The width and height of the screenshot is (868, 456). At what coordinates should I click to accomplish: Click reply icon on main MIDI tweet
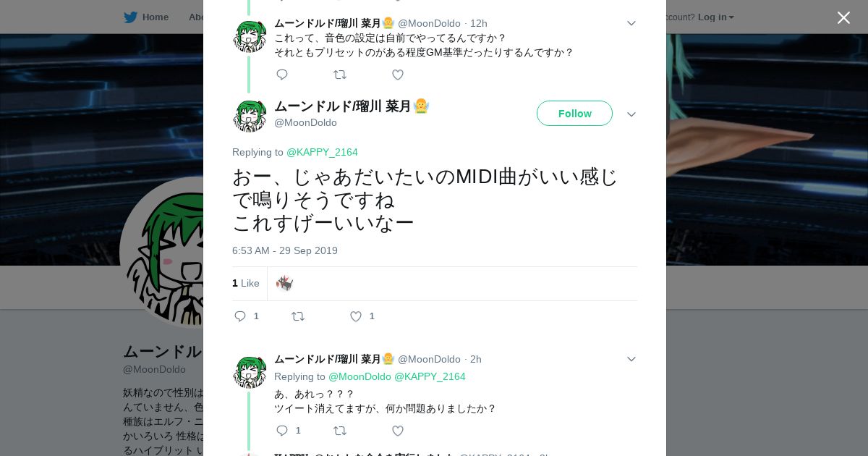[x=241, y=316]
